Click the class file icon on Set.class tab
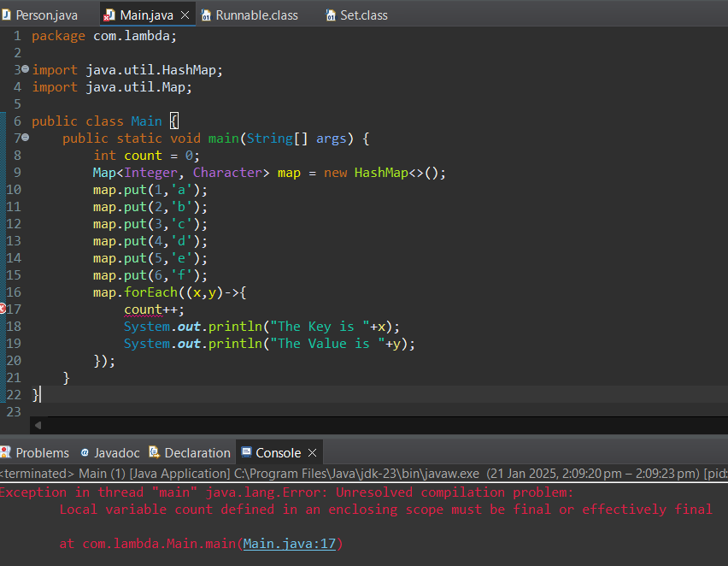 pyautogui.click(x=330, y=14)
